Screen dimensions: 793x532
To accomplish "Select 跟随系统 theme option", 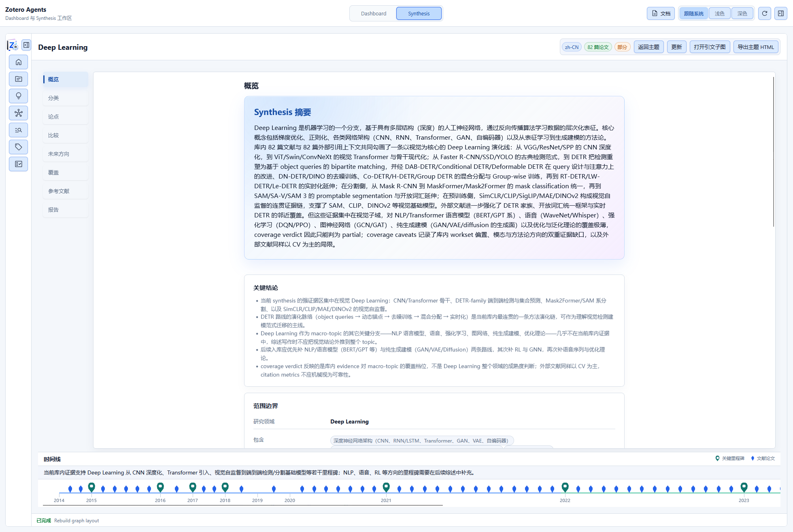I will 694,13.
